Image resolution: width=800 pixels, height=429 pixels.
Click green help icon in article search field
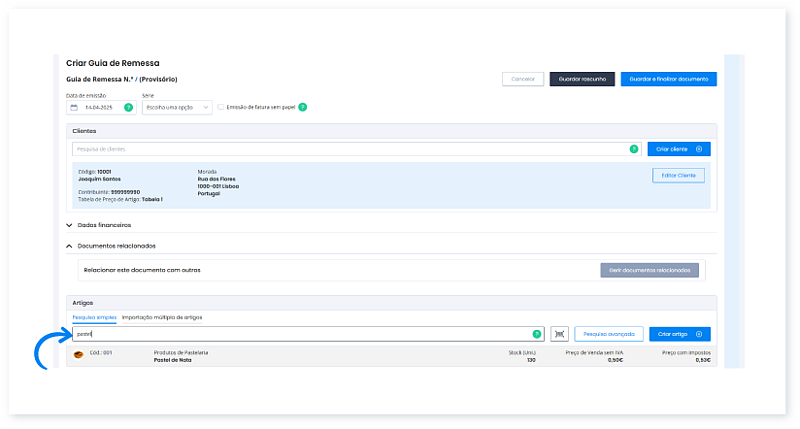pyautogui.click(x=536, y=334)
